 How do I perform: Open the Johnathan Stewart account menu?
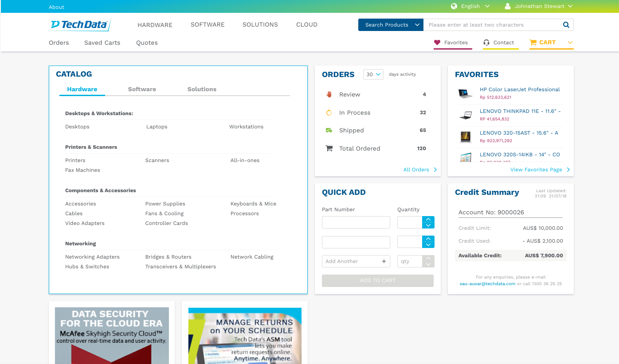click(x=544, y=6)
